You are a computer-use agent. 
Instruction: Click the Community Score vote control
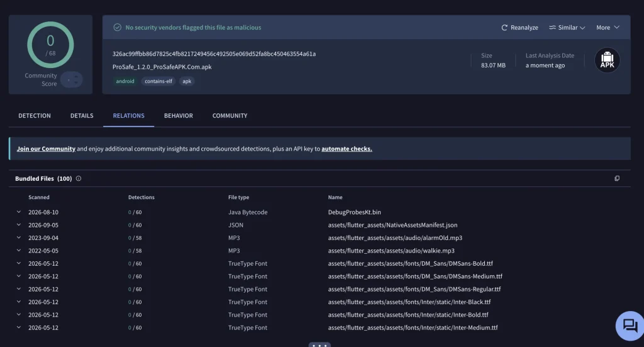pyautogui.click(x=72, y=79)
